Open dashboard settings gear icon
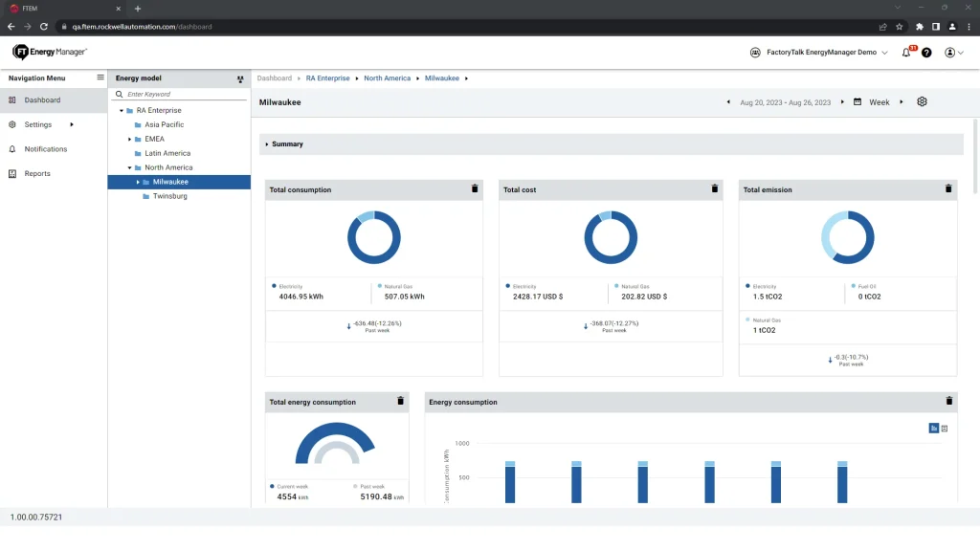This screenshot has width=980, height=551. (922, 102)
